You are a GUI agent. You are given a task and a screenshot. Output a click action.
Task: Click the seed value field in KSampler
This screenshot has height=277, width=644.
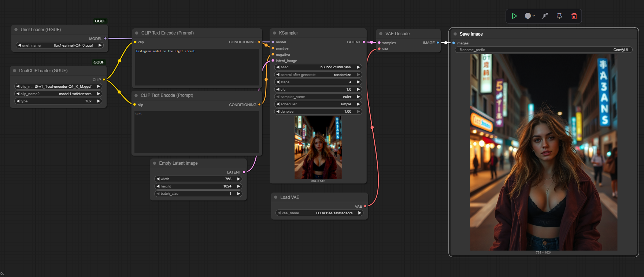pos(318,67)
